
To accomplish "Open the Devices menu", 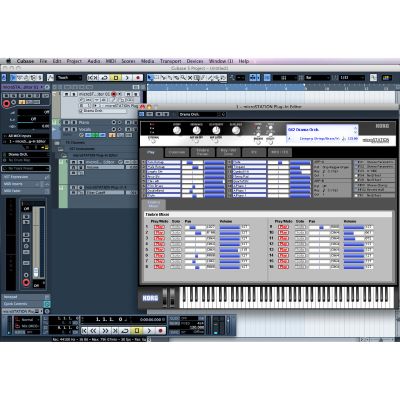I will [x=195, y=61].
